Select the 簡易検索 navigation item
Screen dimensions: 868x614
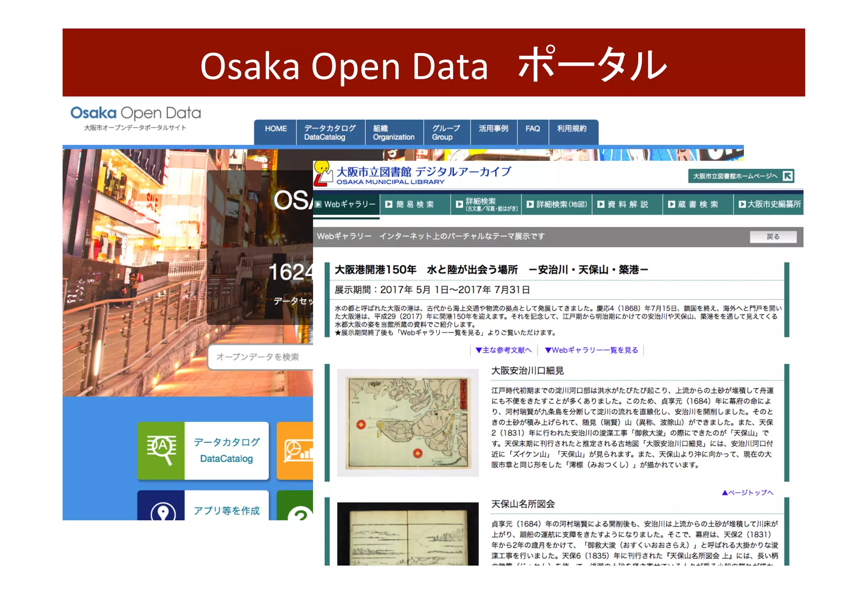tap(415, 204)
